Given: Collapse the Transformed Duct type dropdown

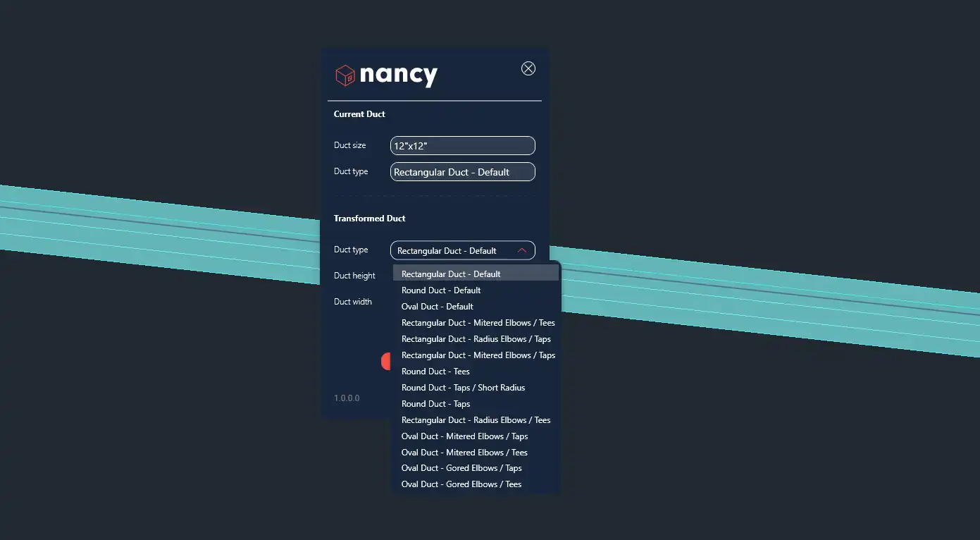Looking at the screenshot, I should click(x=521, y=250).
